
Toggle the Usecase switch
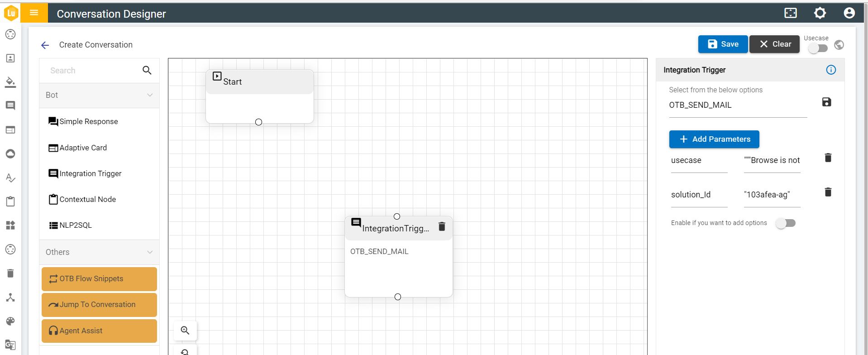click(818, 48)
